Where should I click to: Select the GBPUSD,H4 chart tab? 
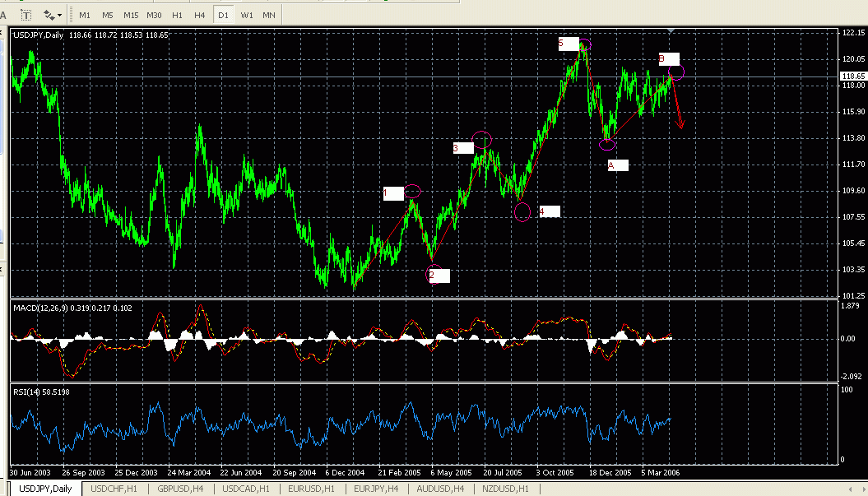(178, 489)
